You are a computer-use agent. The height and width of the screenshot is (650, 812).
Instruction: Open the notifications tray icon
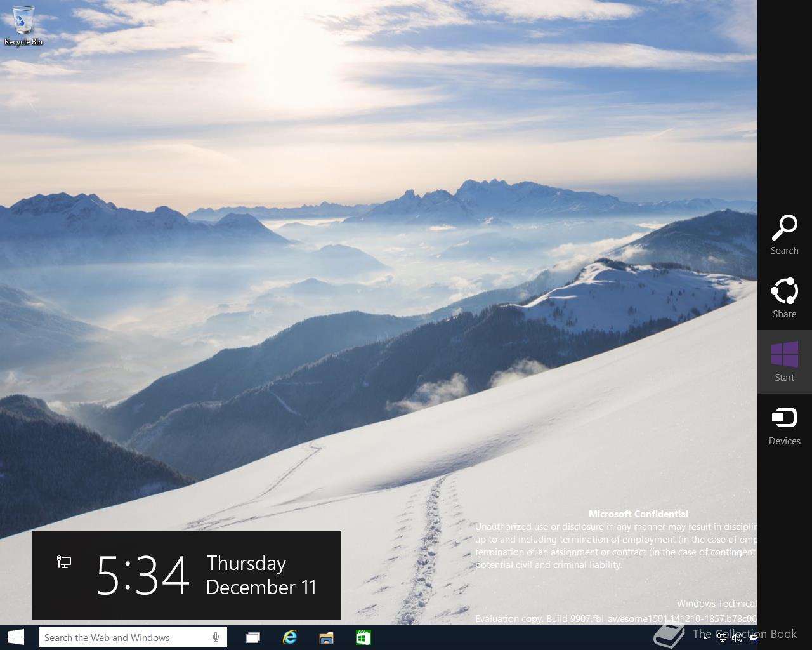pos(754,638)
